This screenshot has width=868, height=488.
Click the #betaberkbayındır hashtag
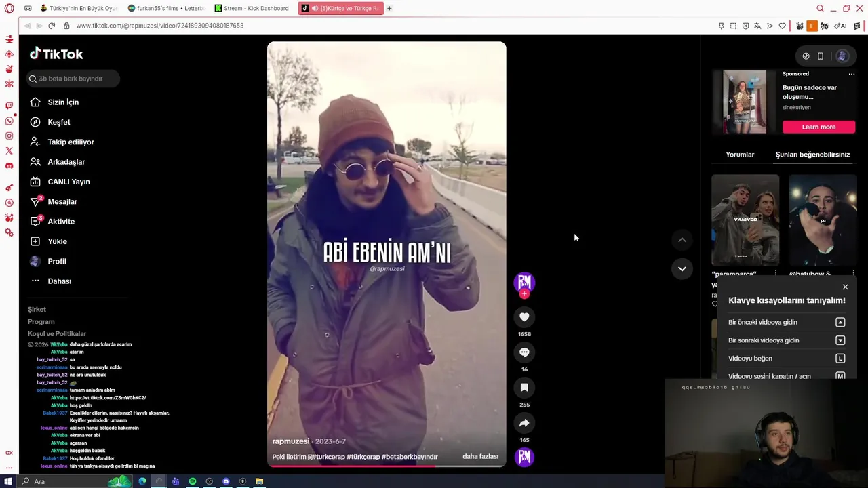(410, 457)
